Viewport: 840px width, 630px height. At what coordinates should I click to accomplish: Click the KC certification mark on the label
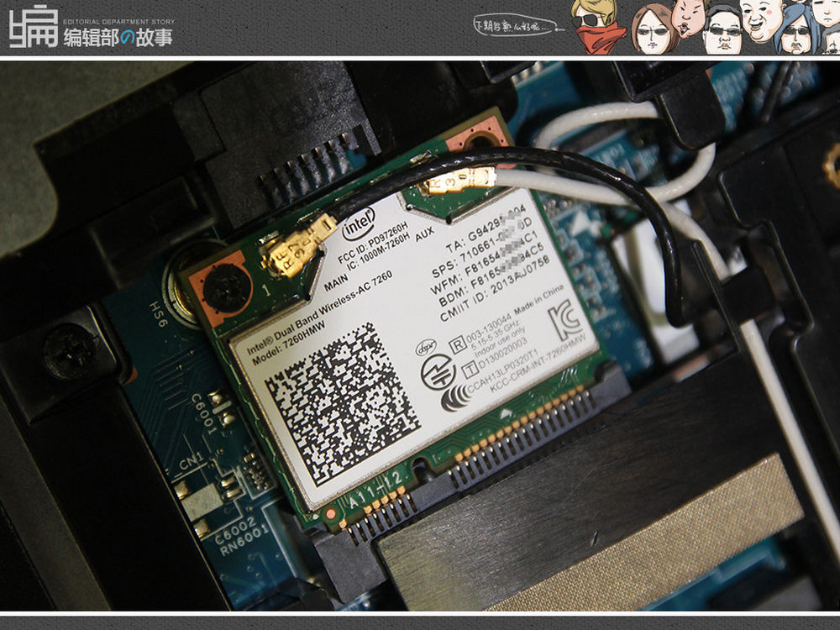564,320
